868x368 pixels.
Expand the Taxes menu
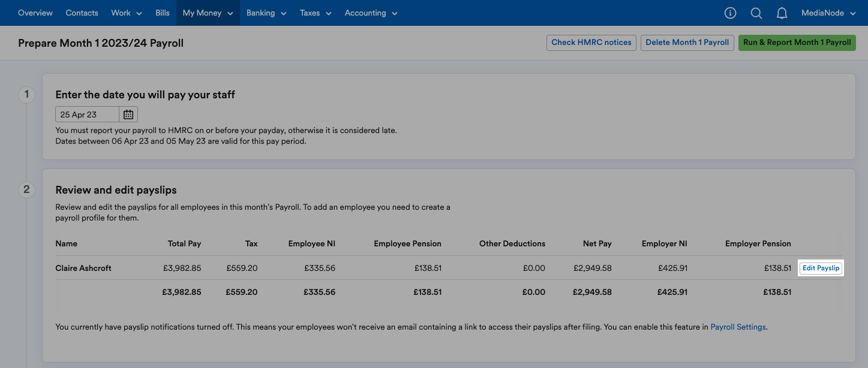point(316,13)
